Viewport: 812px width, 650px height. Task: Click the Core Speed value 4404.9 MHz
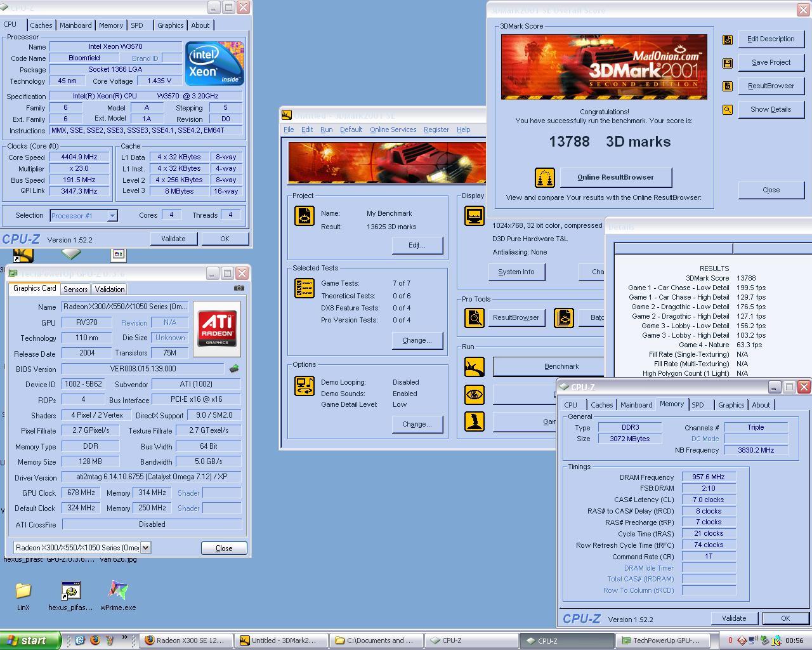[x=79, y=157]
